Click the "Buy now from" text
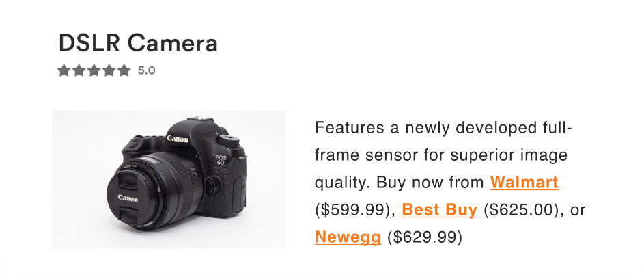Image resolution: width=644 pixels, height=279 pixels. [x=430, y=183]
